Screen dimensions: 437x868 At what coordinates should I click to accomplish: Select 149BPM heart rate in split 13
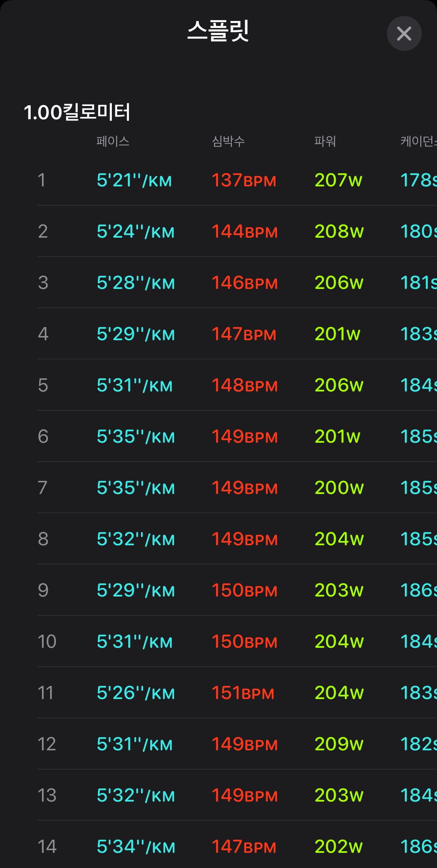(x=245, y=795)
